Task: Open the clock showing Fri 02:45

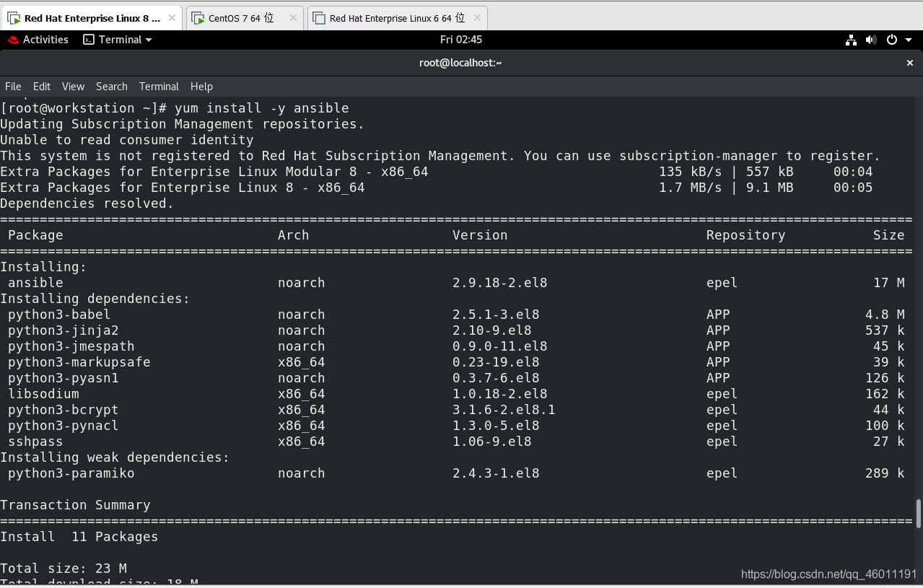Action: [461, 40]
